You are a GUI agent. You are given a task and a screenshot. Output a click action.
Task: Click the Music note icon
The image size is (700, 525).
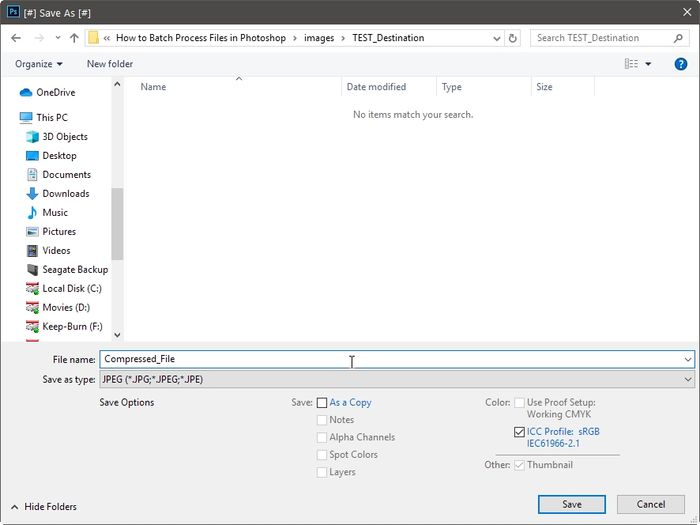[x=32, y=212]
